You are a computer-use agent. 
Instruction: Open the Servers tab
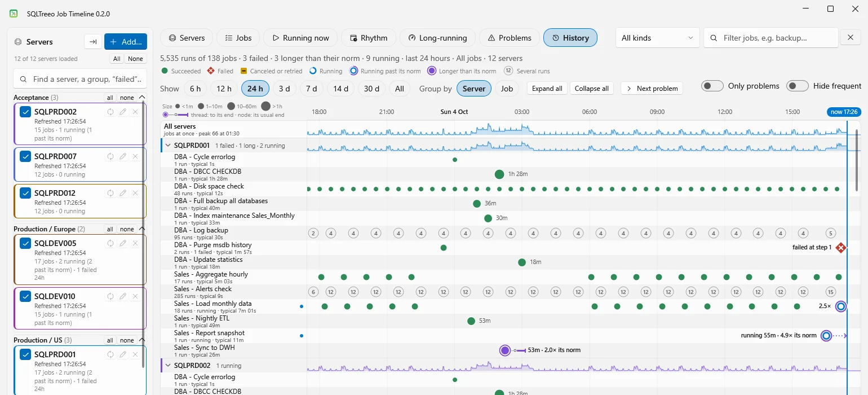(x=187, y=38)
